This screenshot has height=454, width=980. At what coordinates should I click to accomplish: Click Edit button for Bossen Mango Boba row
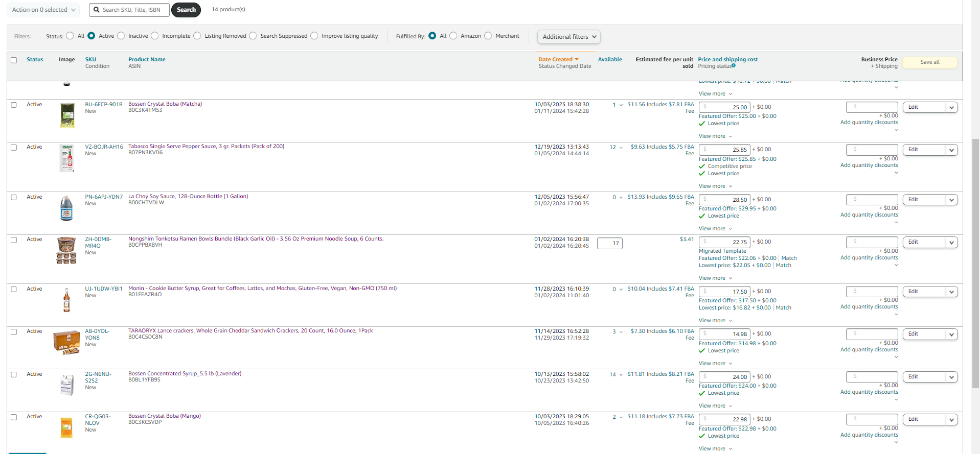click(924, 419)
